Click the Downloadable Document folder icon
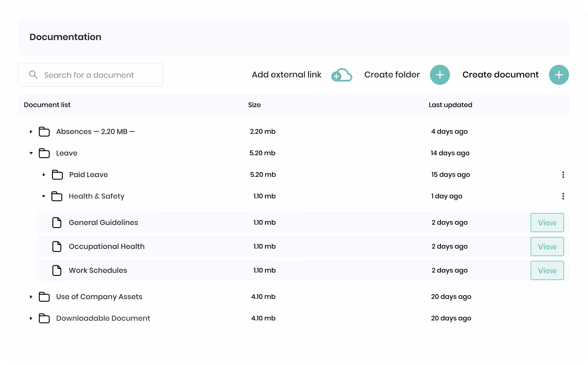Viewport: 588px width, 365px height. [44, 318]
